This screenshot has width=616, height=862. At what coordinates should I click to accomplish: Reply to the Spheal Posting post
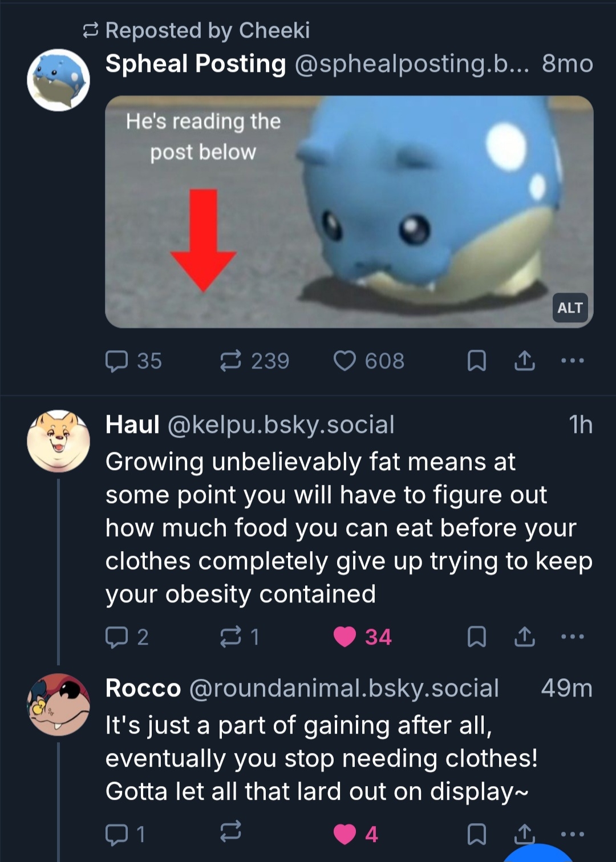click(117, 361)
